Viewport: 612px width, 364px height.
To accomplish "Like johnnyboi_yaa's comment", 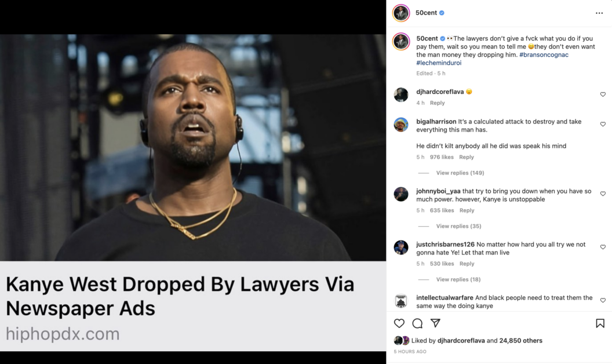I will coord(603,194).
